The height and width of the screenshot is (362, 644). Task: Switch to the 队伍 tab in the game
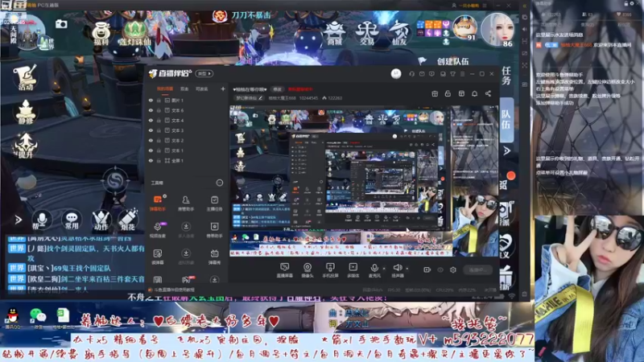(x=506, y=120)
